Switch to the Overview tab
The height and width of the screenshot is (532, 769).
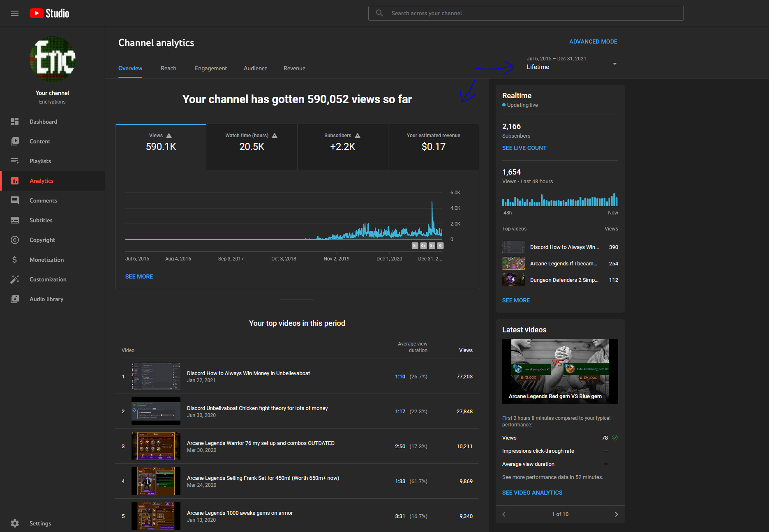130,68
